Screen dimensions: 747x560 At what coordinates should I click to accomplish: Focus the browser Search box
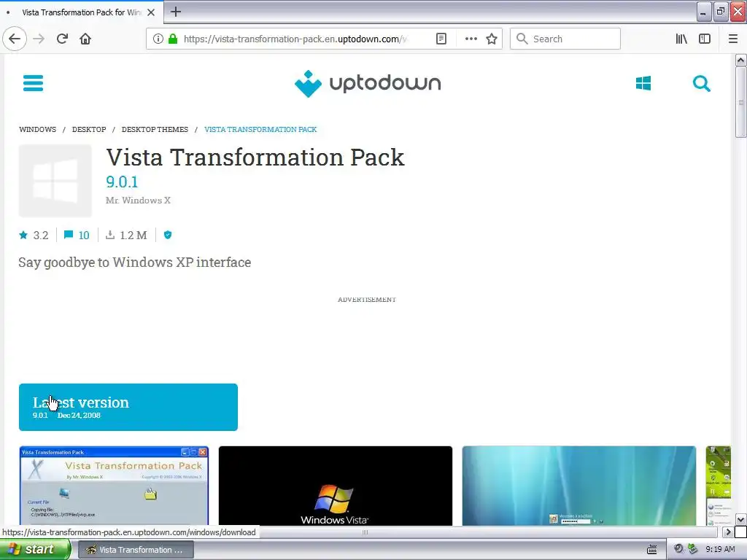(565, 39)
